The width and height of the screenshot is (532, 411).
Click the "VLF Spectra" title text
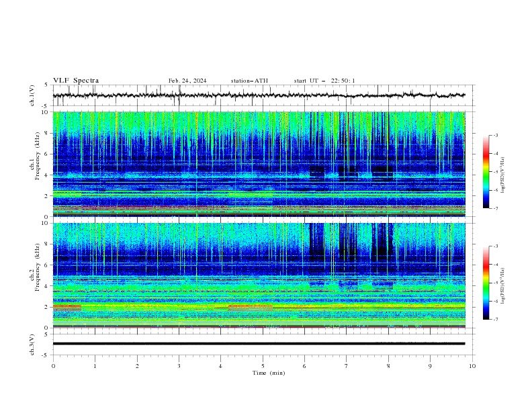tap(76, 81)
